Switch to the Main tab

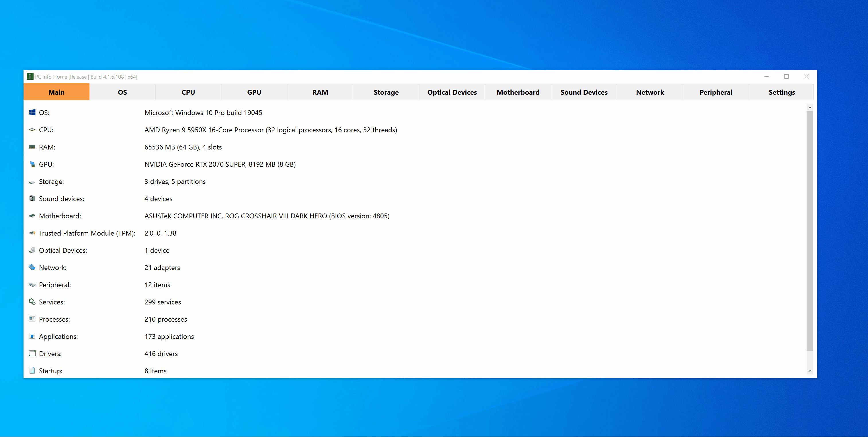(x=56, y=92)
